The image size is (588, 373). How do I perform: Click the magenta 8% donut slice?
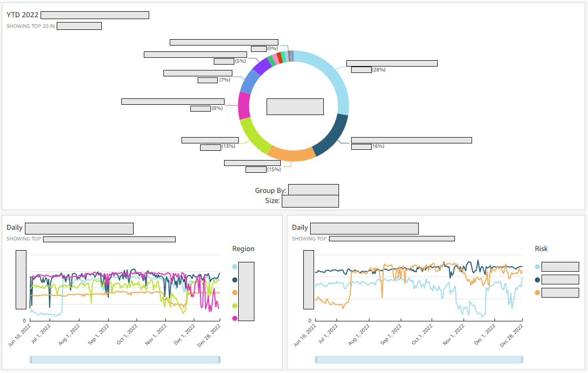[x=244, y=106]
